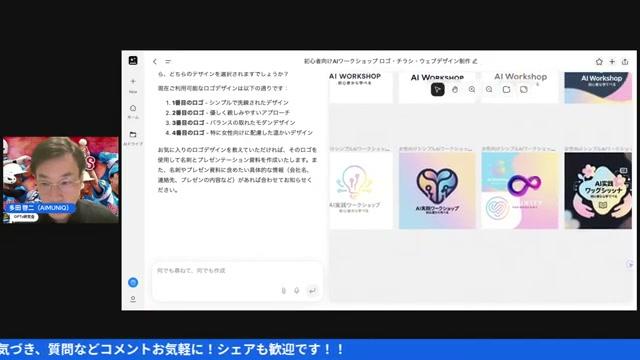Click the app logo in the sidebar
The height and width of the screenshot is (360, 640).
coord(133,60)
